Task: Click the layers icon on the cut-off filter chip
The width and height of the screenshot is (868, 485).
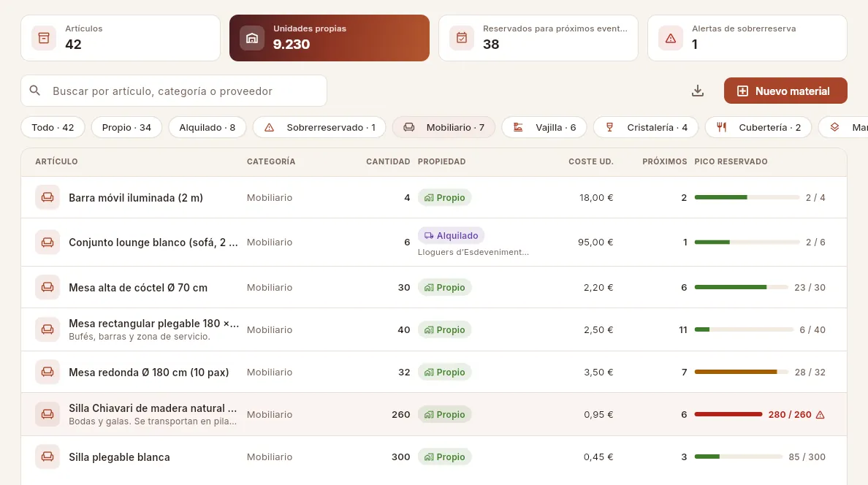Action: [x=835, y=127]
